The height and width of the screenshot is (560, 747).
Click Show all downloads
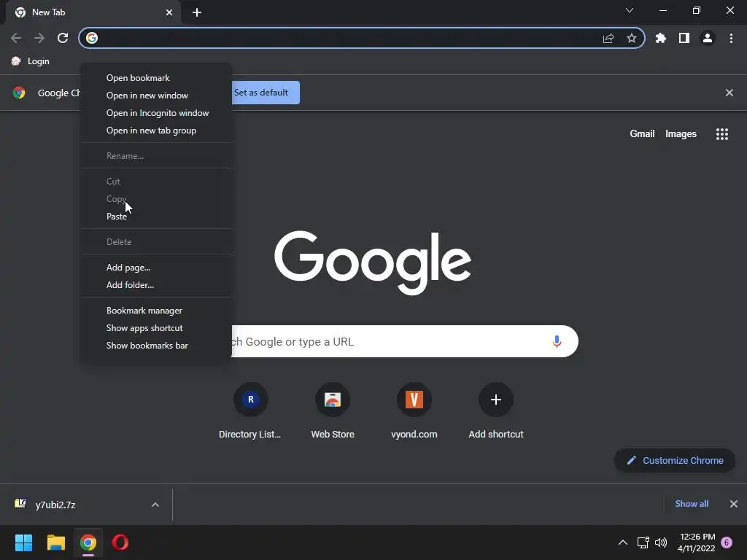692,504
